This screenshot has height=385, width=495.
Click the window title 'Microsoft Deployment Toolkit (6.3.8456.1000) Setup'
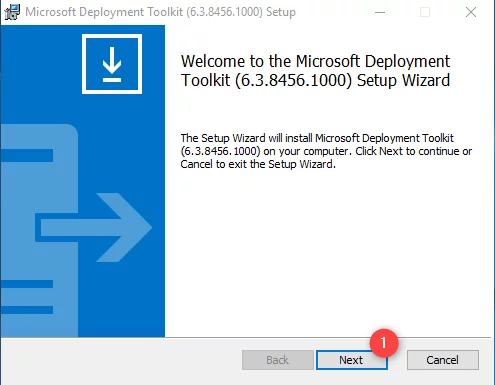pyautogui.click(x=160, y=12)
